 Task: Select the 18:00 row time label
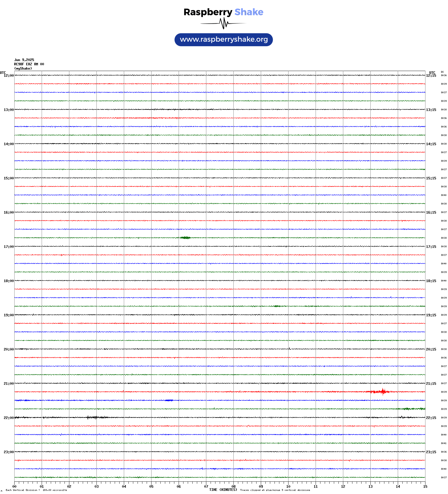(9, 281)
